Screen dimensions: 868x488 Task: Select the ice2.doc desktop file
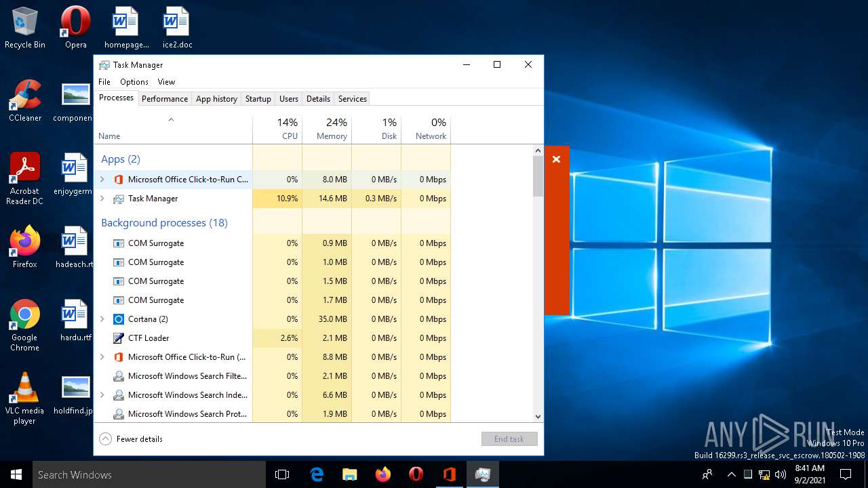[x=177, y=27]
